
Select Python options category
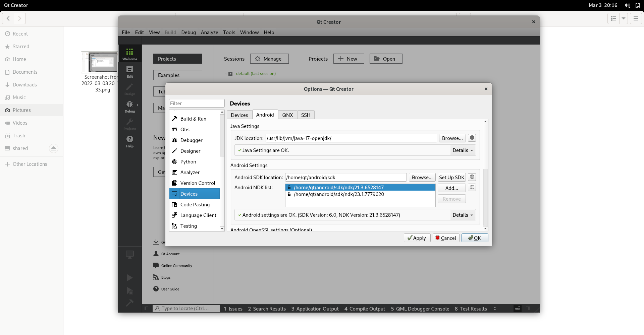coord(195,162)
